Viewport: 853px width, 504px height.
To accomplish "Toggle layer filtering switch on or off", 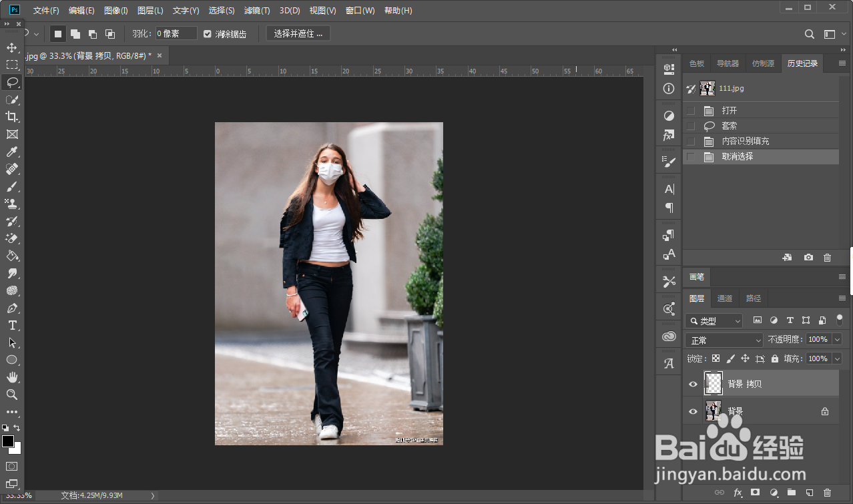I will point(839,320).
